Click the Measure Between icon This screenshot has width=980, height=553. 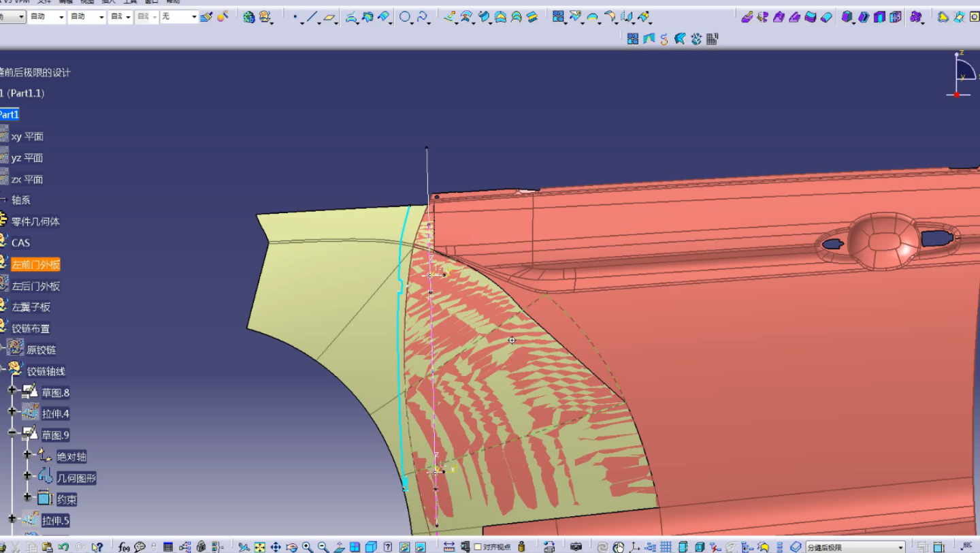[449, 546]
